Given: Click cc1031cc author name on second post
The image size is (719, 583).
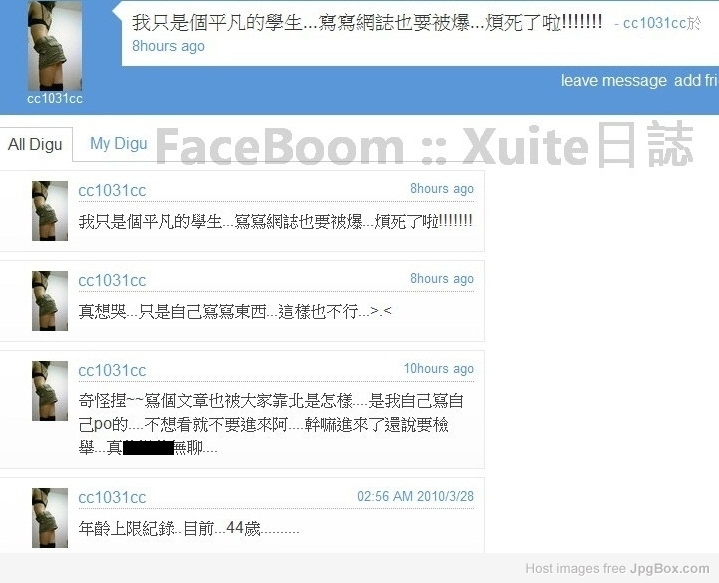Looking at the screenshot, I should pyautogui.click(x=112, y=280).
